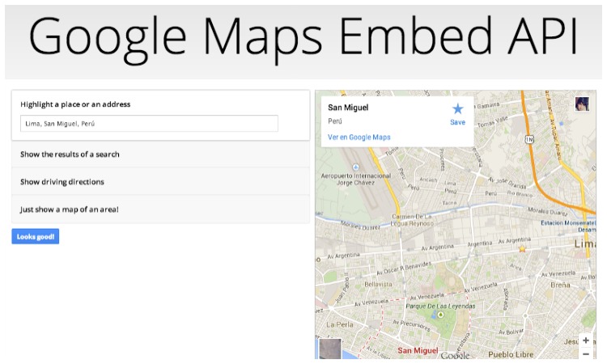
Task: Click the Google logo on the map
Action: pos(455,355)
